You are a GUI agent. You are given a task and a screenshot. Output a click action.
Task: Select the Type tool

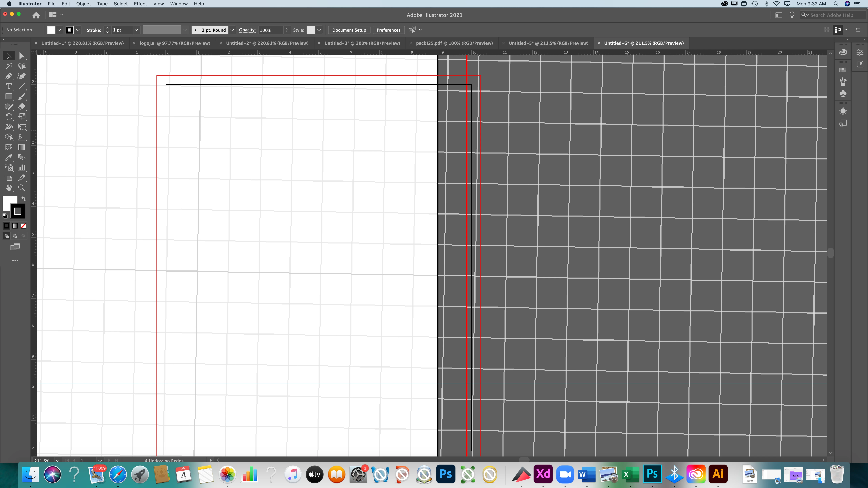pos(9,87)
